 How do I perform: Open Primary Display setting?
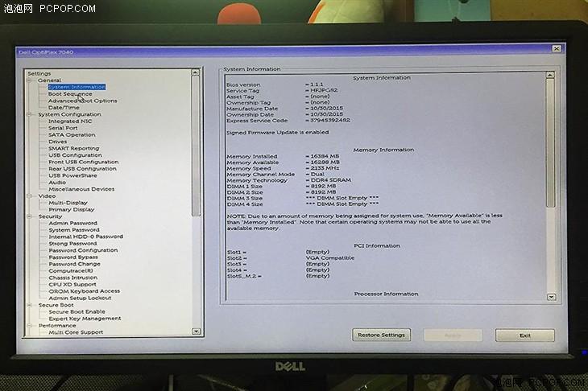pyautogui.click(x=71, y=209)
